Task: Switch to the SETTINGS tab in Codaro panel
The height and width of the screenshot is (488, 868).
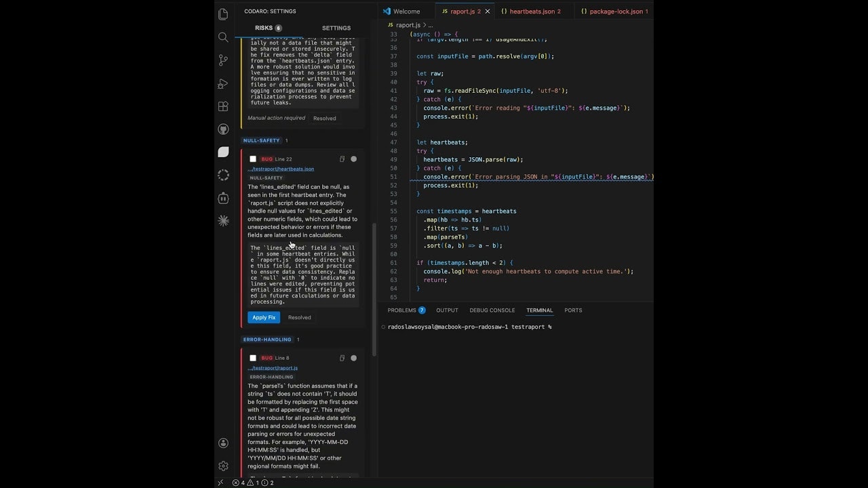Action: [x=336, y=28]
